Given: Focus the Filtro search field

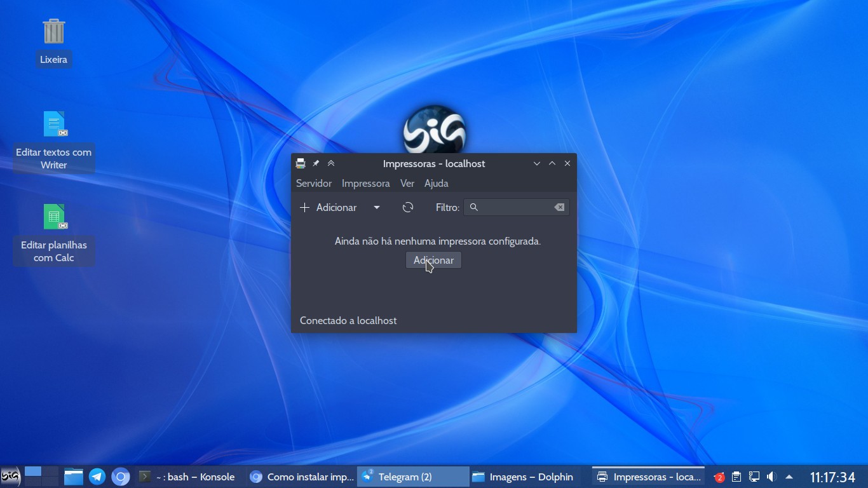Looking at the screenshot, I should [x=517, y=207].
